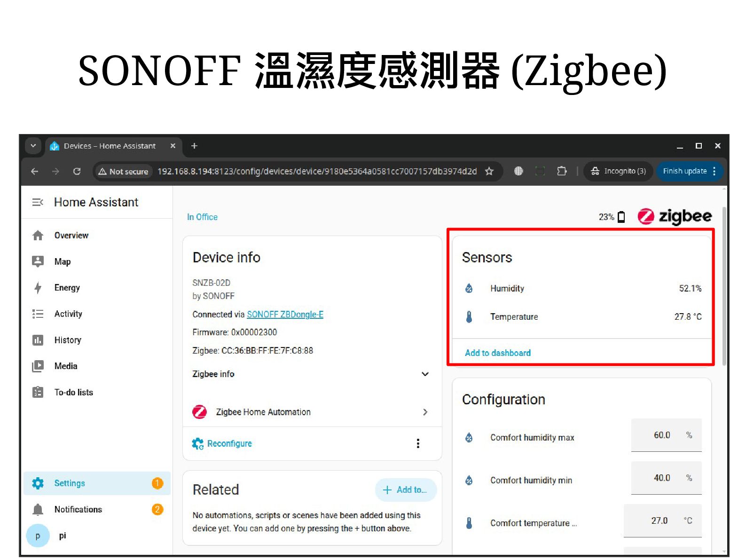Screen dimensions: 746x560
Task: Click the Humidity sensor water icon
Action: [x=469, y=288]
